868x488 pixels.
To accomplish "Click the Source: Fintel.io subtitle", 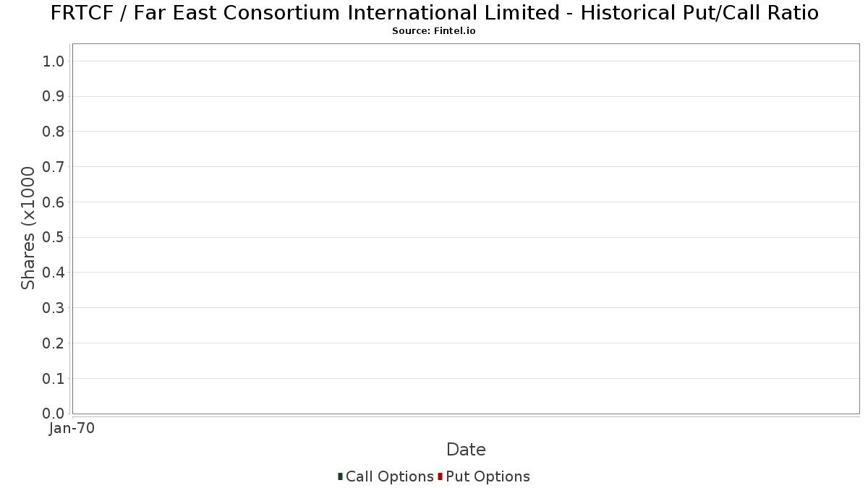I will [434, 31].
